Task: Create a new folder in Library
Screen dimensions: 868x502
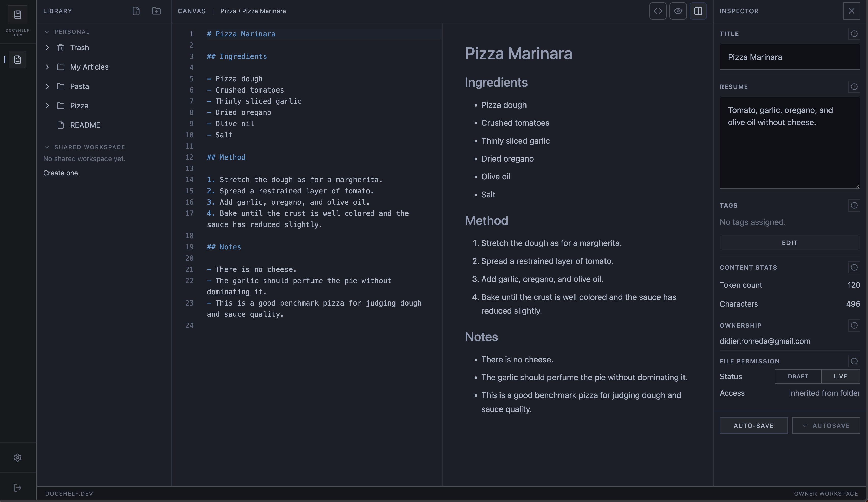Action: pos(156,11)
